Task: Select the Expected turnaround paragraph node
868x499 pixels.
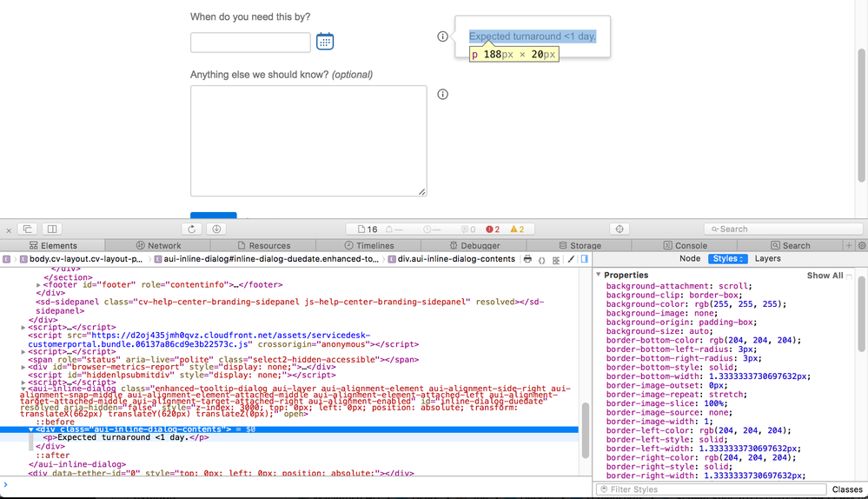Action: tap(126, 437)
